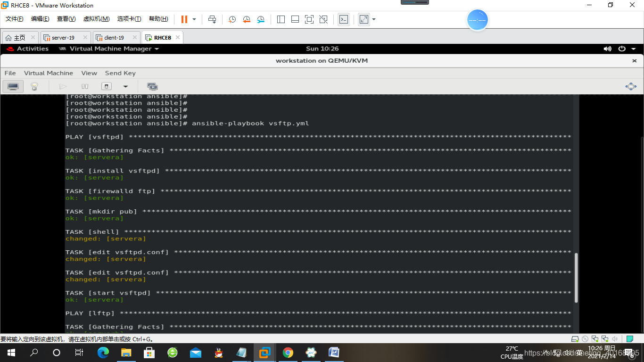The image size is (644, 362).
Task: Open the 查看(V) menu
Action: click(66, 19)
